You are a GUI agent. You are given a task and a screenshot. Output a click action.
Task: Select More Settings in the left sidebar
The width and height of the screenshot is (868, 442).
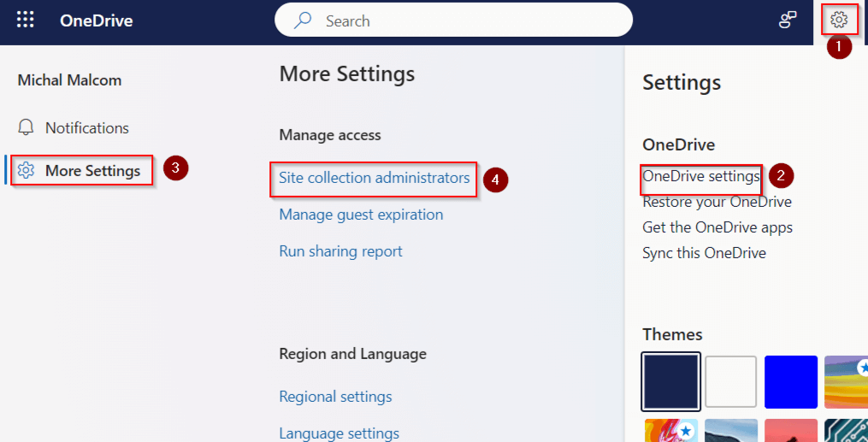92,171
